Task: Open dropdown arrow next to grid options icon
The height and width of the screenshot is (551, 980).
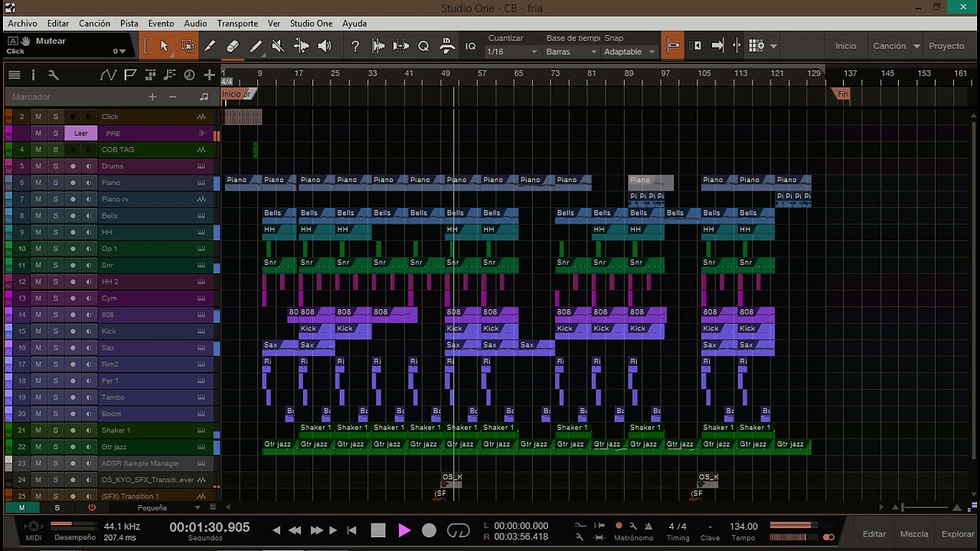Action: [773, 46]
